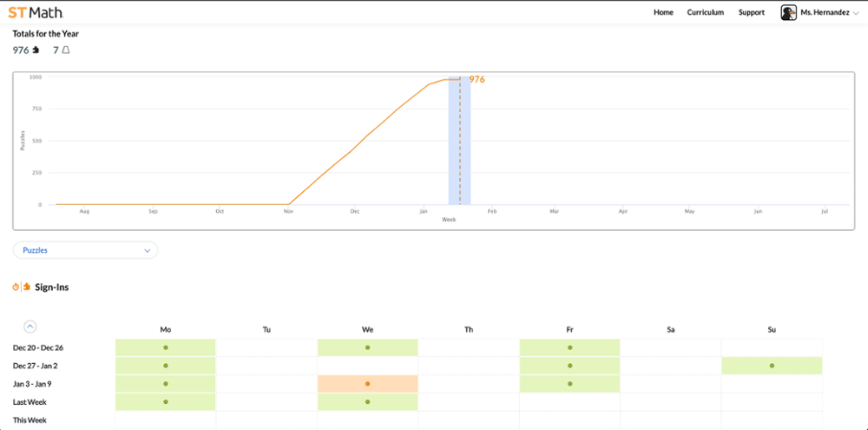Click the green dot on Sunday, Dec 27 - Jan 2
Screen dimensions: 868x430
coord(772,366)
